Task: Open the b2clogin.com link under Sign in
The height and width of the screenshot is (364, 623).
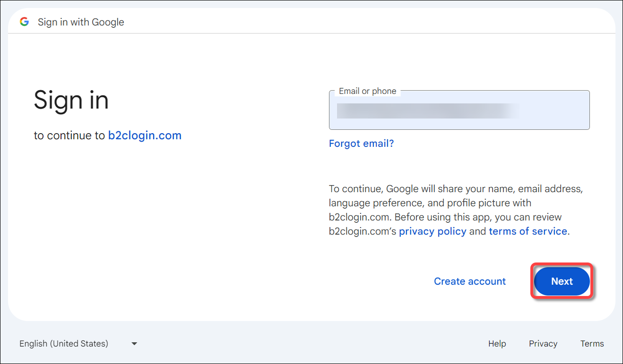Action: click(145, 135)
